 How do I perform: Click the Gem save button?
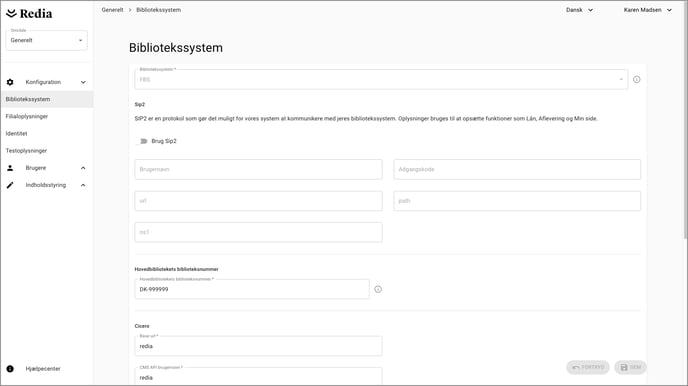click(x=630, y=367)
